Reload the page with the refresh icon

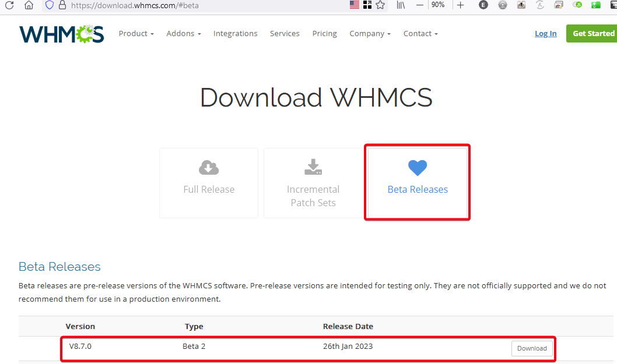[9, 5]
